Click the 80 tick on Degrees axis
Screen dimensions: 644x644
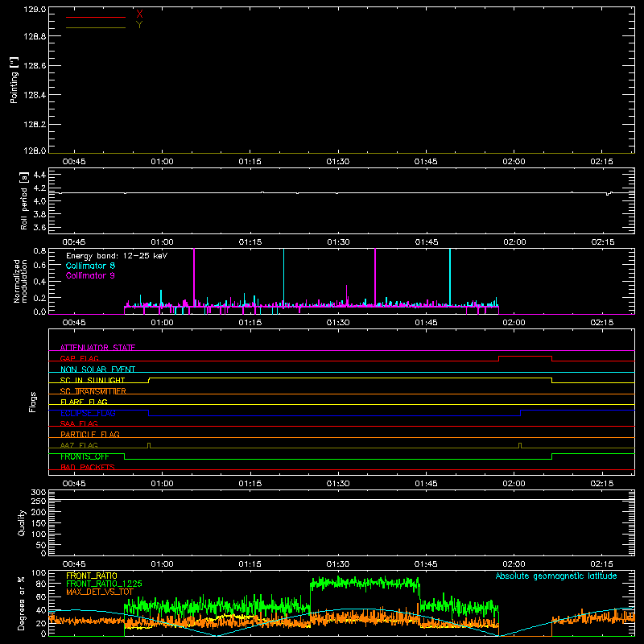click(x=42, y=584)
